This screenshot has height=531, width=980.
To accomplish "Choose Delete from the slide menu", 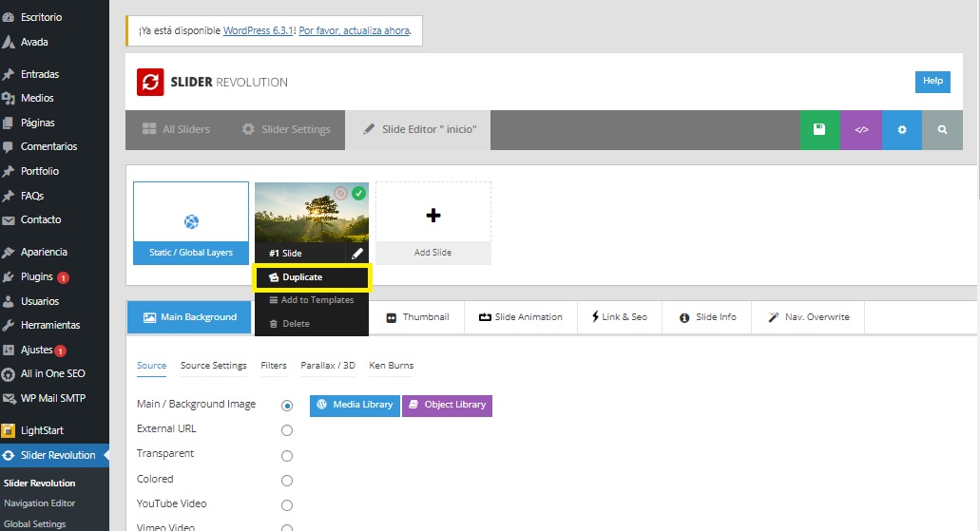I will [x=296, y=324].
